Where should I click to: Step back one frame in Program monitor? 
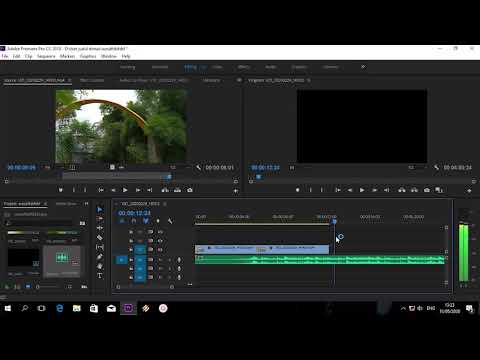click(350, 190)
